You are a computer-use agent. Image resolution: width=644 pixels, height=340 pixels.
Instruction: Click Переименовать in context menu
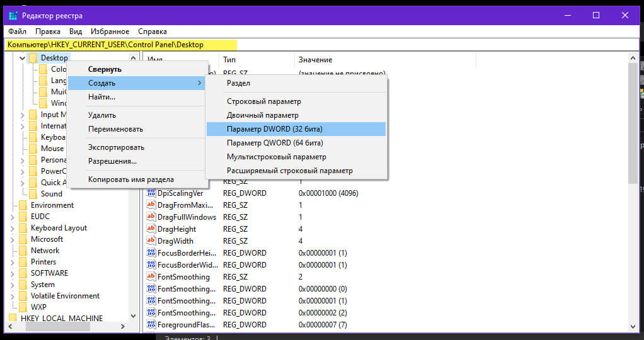click(x=137, y=129)
